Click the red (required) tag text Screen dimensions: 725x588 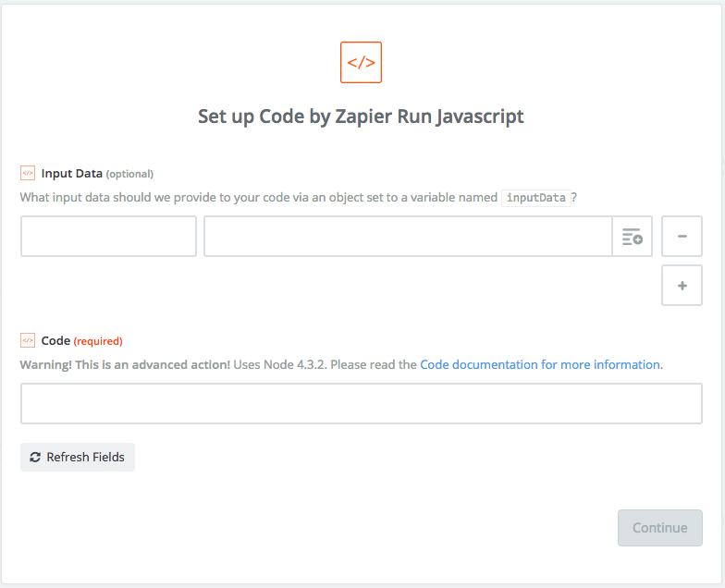click(x=98, y=341)
